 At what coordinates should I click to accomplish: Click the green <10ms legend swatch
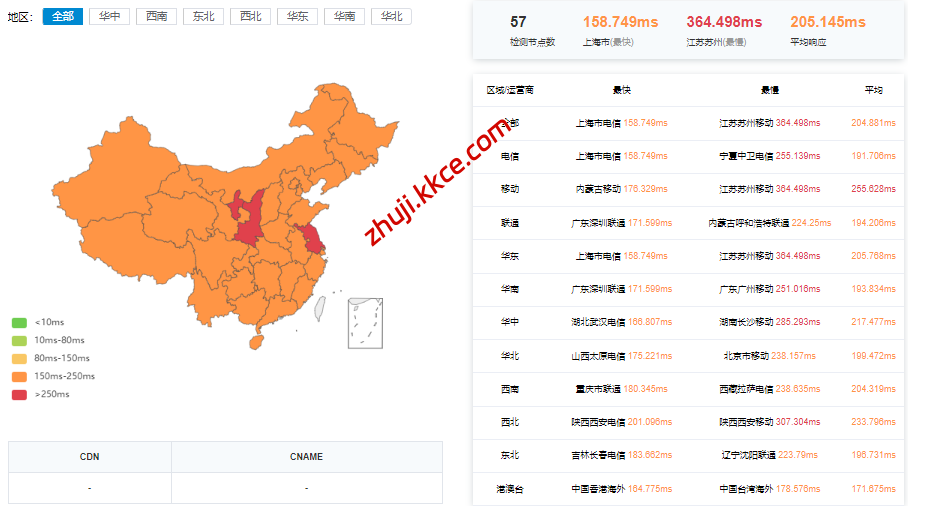tap(20, 322)
